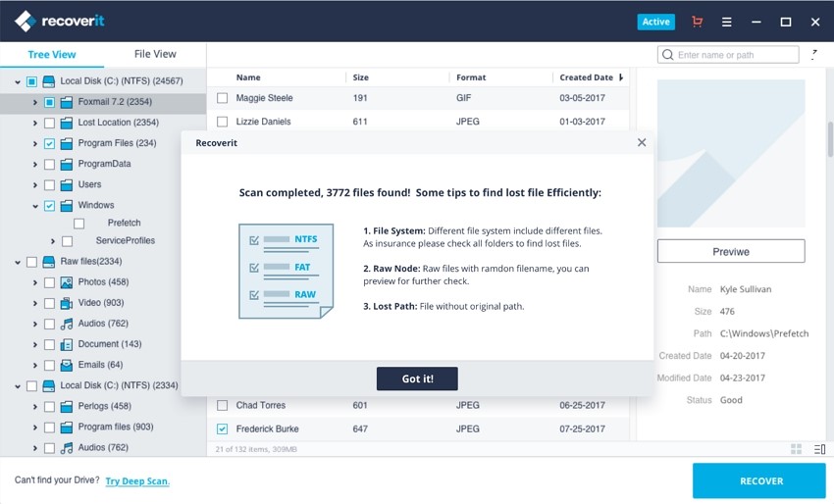Click the Program files (903) folder icon
The width and height of the screenshot is (834, 504).
point(67,428)
